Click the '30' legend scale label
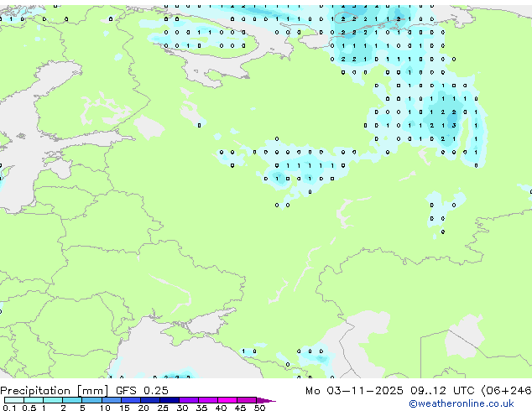The image size is (532, 411). tap(182, 408)
